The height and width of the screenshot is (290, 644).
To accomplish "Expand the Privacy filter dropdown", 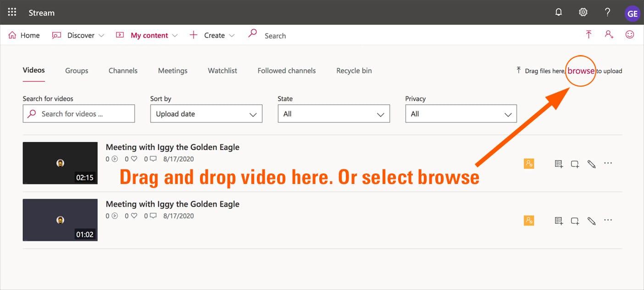I will tap(461, 114).
